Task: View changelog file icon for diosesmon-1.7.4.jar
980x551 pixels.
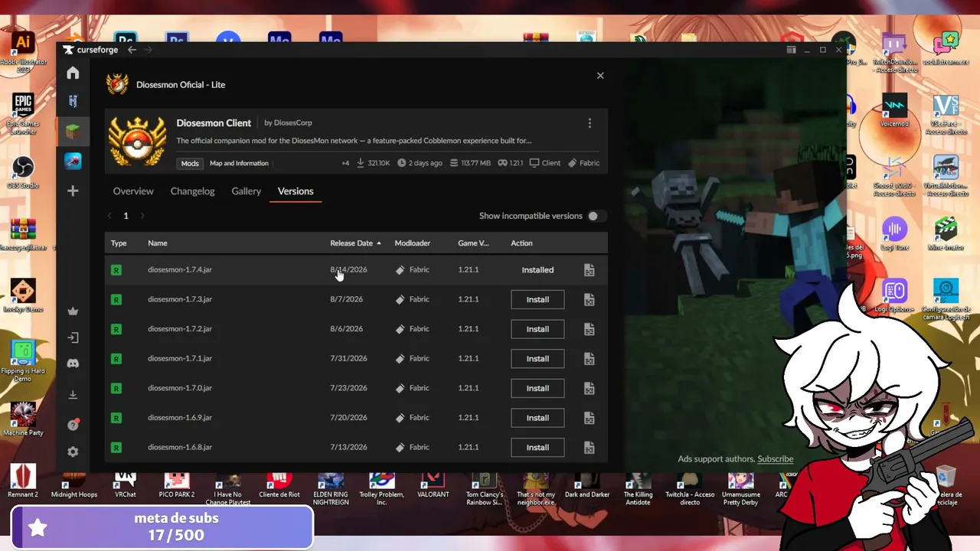Action: (589, 270)
